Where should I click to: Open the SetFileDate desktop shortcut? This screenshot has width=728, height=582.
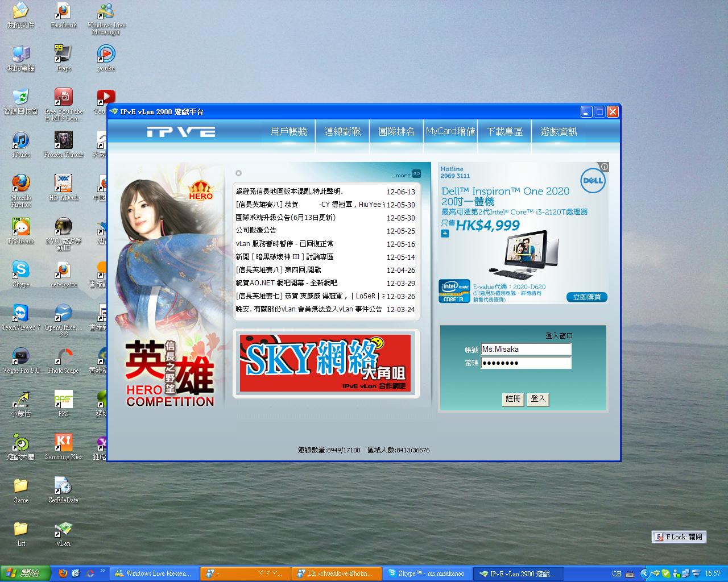63,491
